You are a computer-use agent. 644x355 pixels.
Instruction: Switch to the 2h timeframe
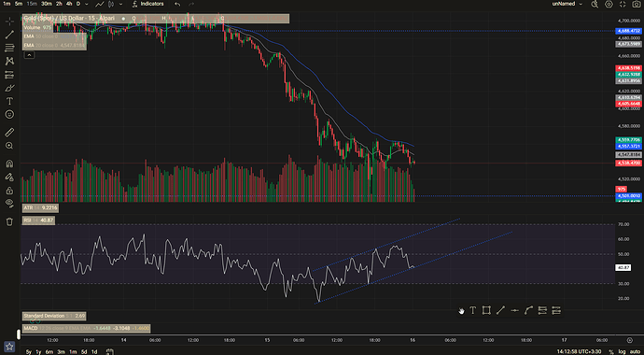(59, 4)
